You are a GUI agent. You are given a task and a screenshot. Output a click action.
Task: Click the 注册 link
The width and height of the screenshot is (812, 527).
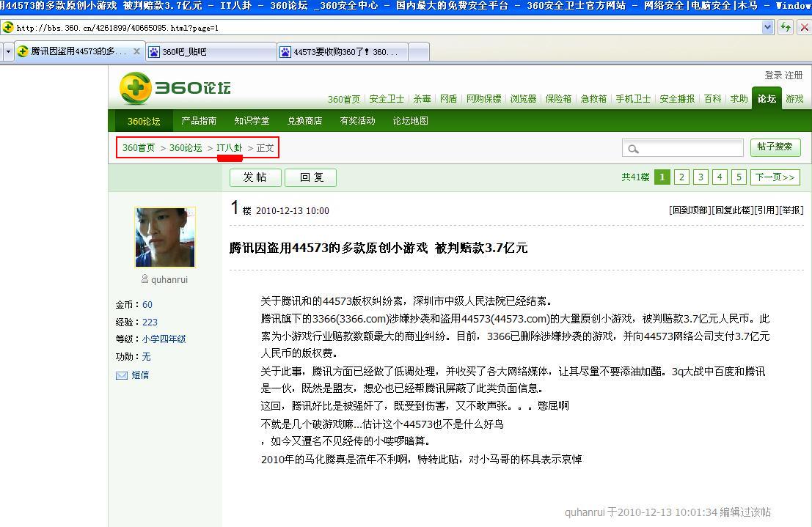click(x=794, y=75)
